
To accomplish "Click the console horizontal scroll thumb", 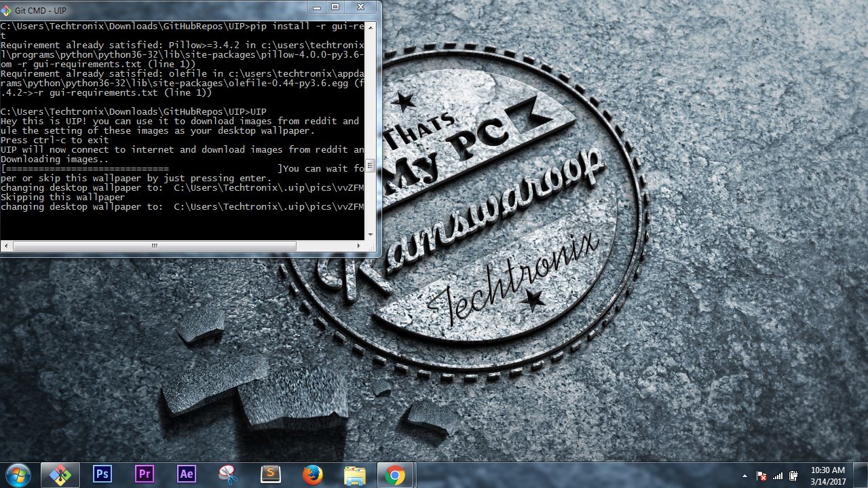I will (154, 246).
